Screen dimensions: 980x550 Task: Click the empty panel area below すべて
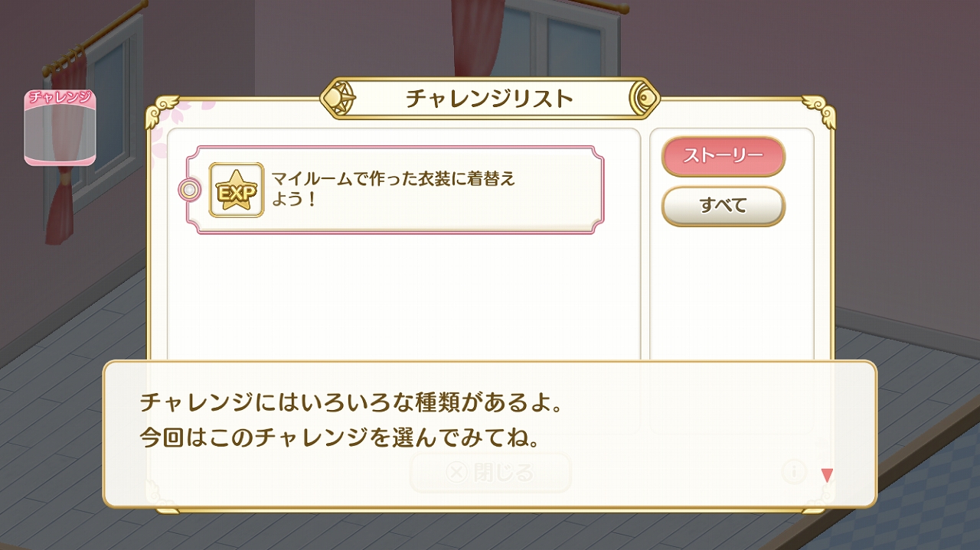tap(731, 291)
